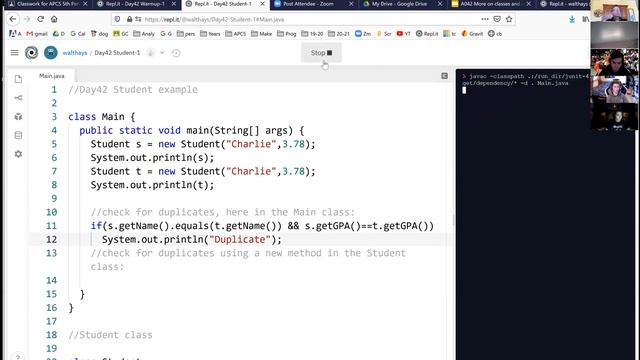Switch to Repl.it Day42 Warmup-1 tab
The width and height of the screenshot is (640, 360).
pos(135,4)
